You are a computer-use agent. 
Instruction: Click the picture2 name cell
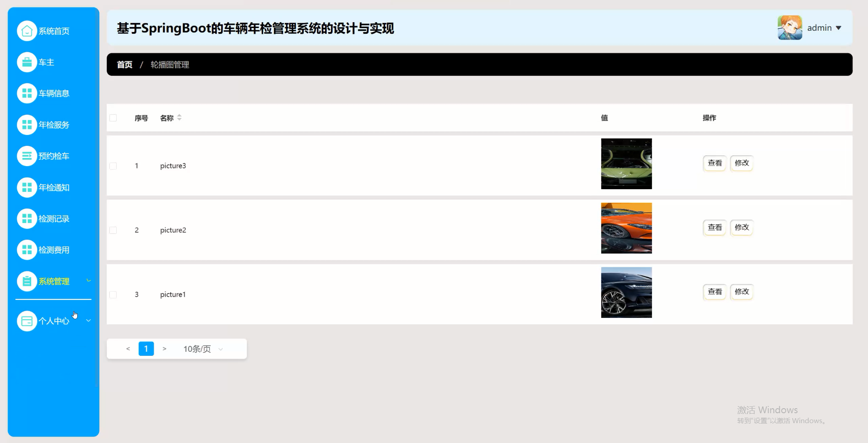pos(173,230)
